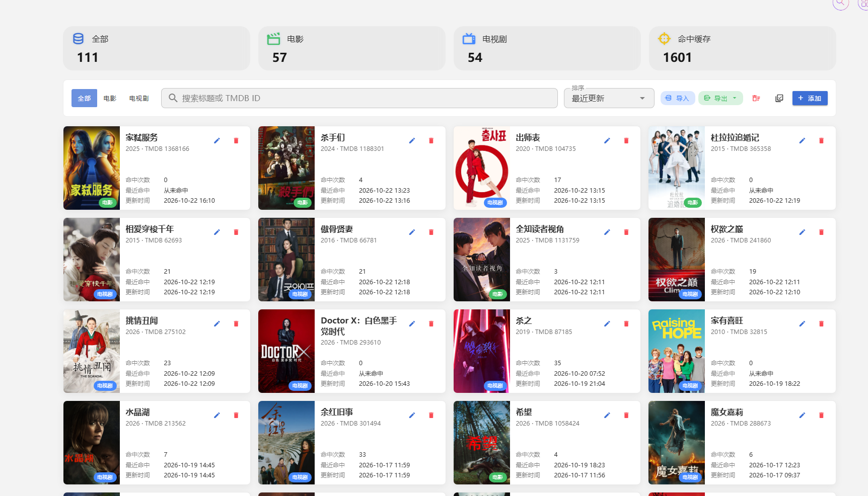Click the red bulk delete icon

[x=756, y=98]
